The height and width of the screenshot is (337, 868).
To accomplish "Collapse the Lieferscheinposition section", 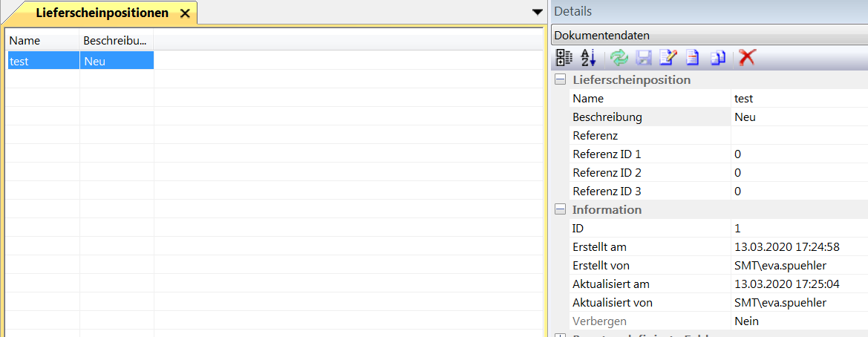I will pos(561,80).
